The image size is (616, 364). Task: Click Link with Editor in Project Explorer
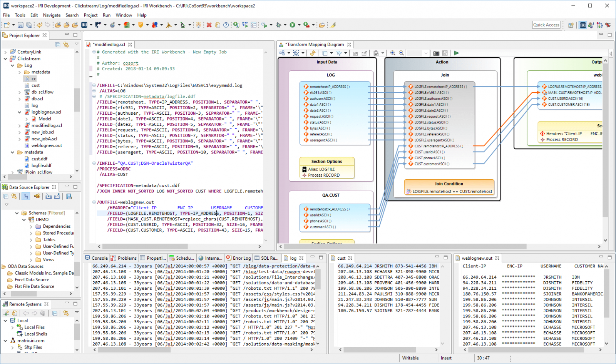pos(66,45)
